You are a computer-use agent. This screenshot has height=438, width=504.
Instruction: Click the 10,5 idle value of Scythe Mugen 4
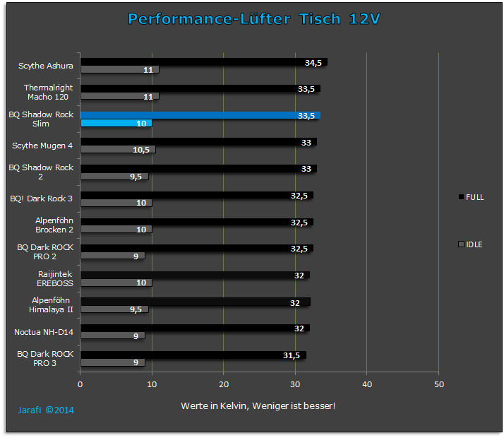click(x=141, y=150)
